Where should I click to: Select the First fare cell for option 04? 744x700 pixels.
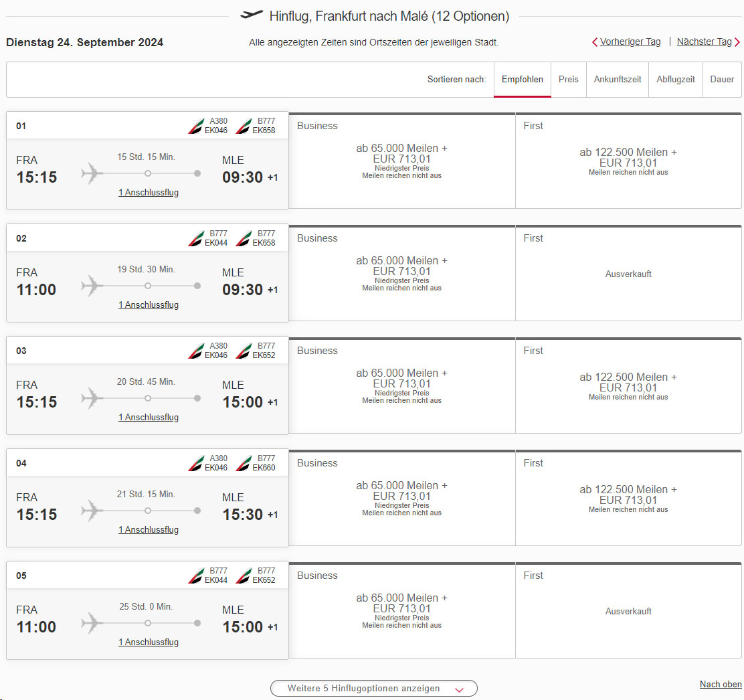pyautogui.click(x=628, y=497)
